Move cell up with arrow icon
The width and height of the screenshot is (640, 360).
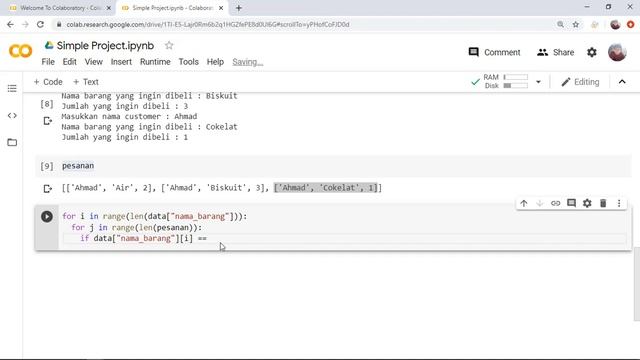tap(524, 203)
